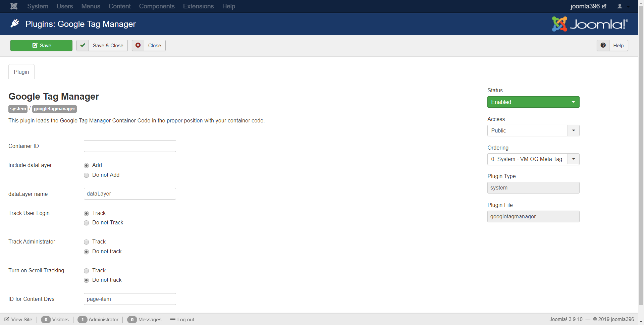
Task: Click the large Joomla! brand logo
Action: (x=590, y=24)
